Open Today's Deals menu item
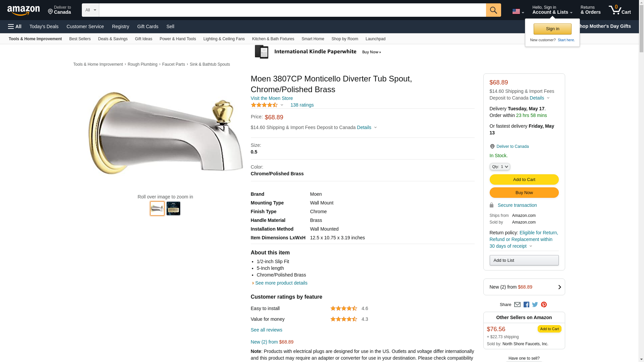This screenshot has height=362, width=644. (44, 26)
